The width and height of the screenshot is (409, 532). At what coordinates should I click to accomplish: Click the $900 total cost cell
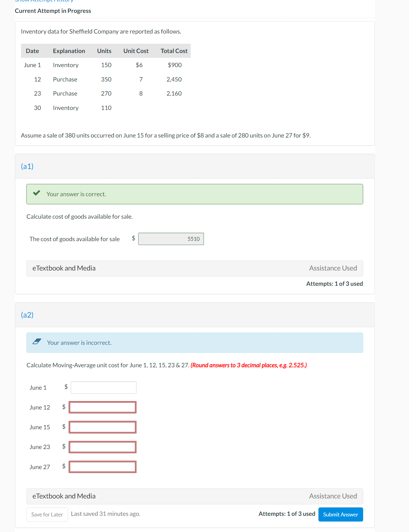point(175,65)
